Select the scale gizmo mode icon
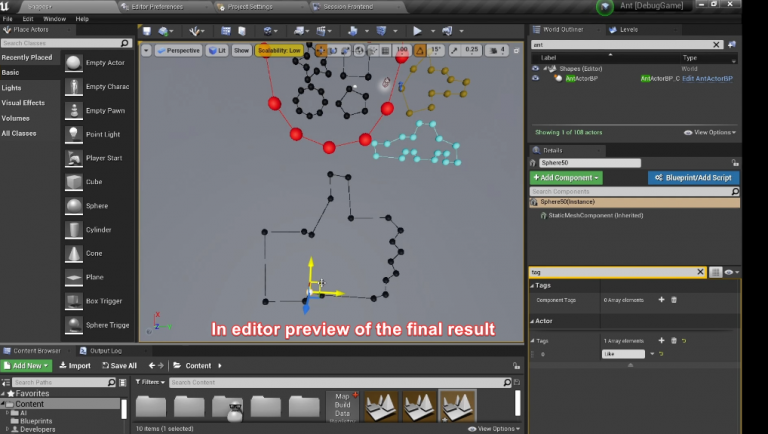The width and height of the screenshot is (768, 434). (x=345, y=50)
